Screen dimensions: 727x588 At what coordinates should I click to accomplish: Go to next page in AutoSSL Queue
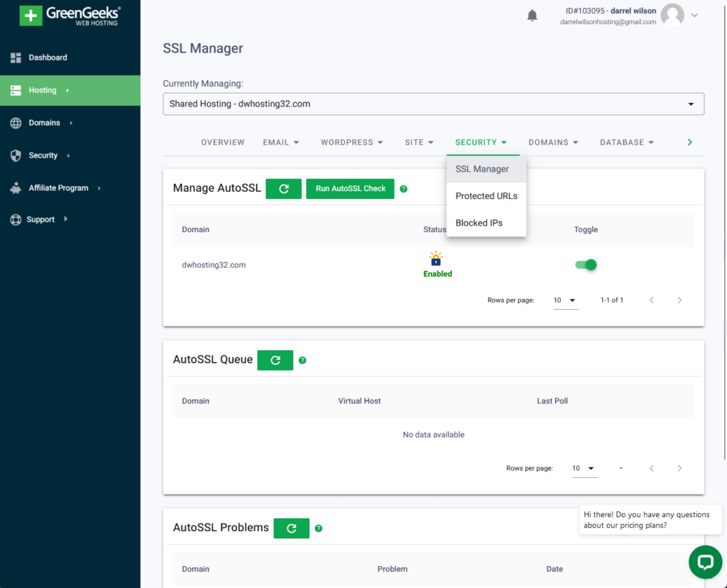pyautogui.click(x=679, y=469)
